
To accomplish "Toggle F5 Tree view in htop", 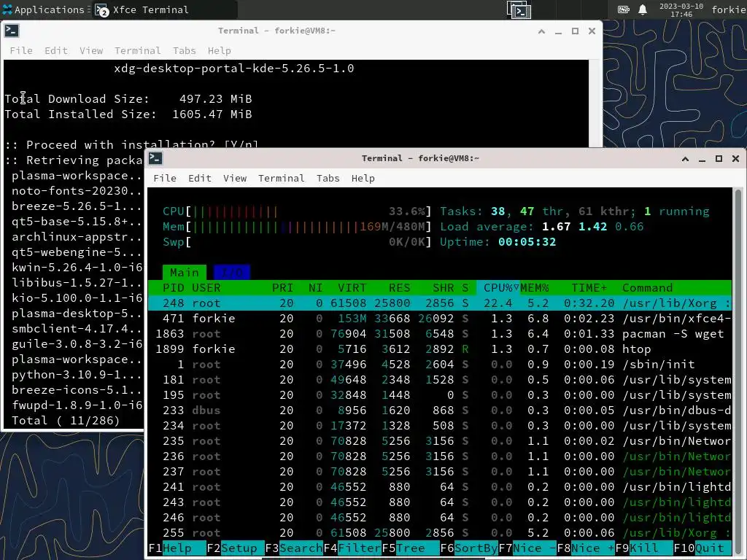I will [410, 548].
